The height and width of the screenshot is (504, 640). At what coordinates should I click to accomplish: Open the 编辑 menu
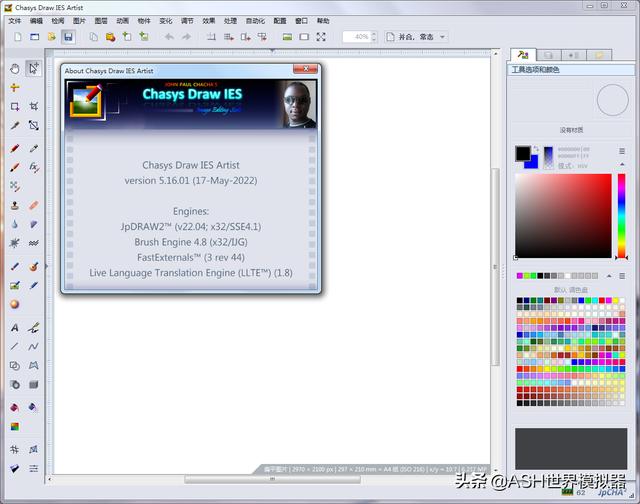point(36,21)
